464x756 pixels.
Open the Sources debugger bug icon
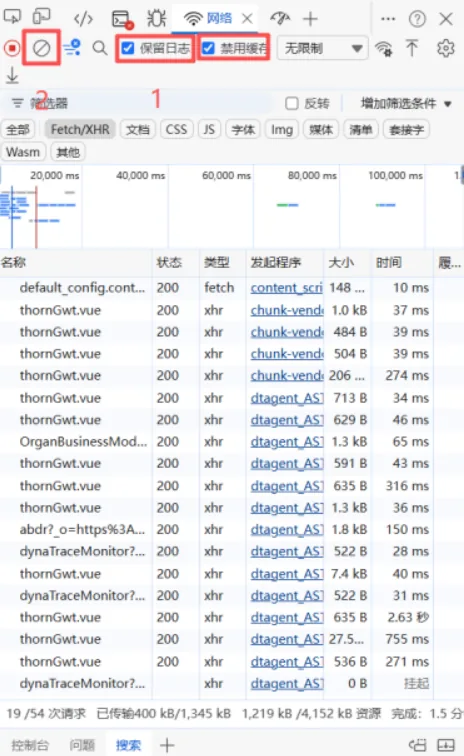pos(157,18)
